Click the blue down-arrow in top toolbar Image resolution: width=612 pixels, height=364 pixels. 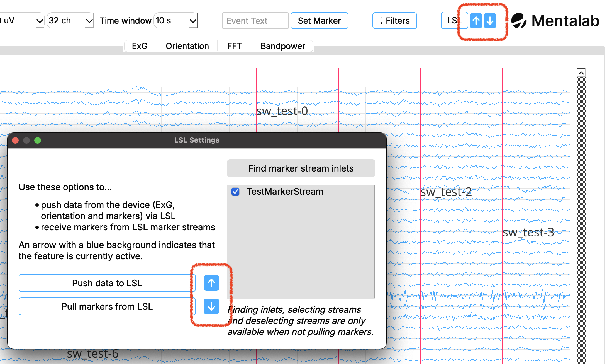(490, 21)
